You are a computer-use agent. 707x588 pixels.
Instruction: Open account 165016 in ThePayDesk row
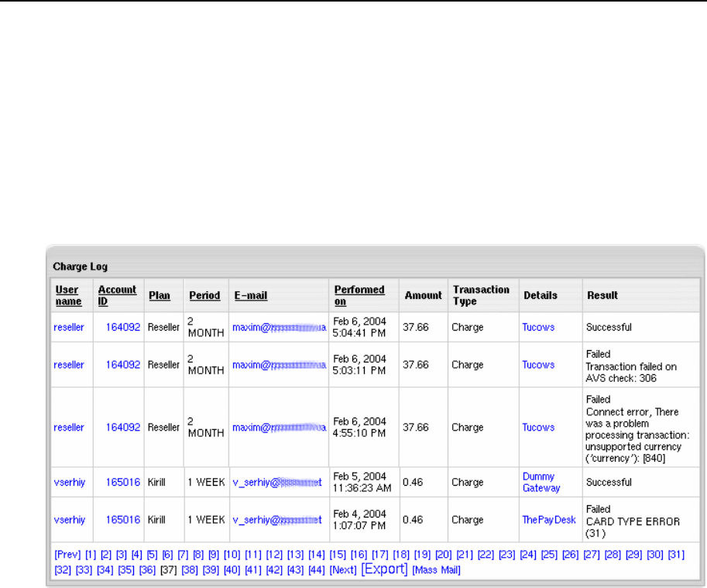[123, 520]
